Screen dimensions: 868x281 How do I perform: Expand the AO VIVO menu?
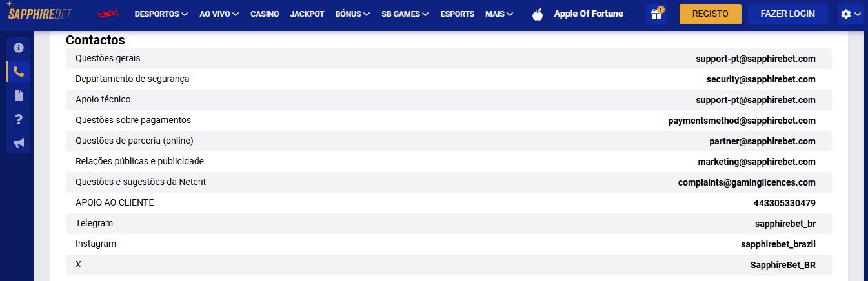(x=219, y=14)
